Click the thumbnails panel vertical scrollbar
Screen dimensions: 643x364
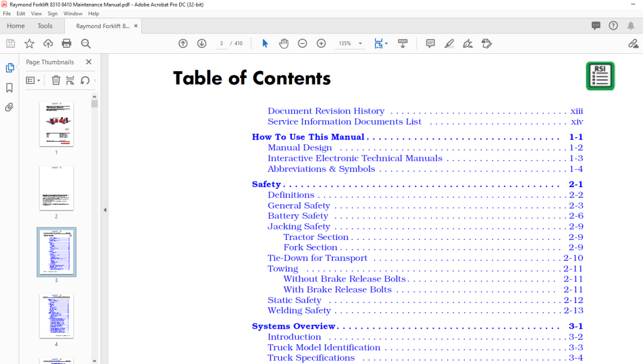click(x=95, y=229)
